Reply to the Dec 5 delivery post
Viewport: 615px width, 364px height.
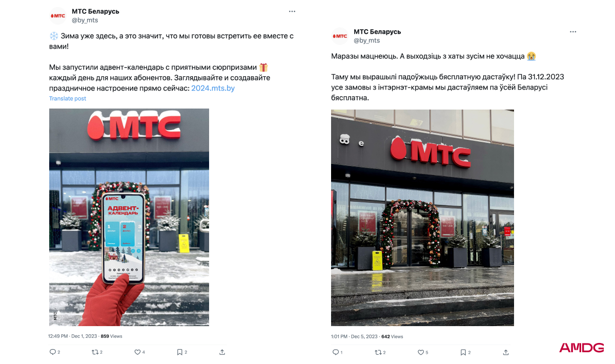point(336,352)
